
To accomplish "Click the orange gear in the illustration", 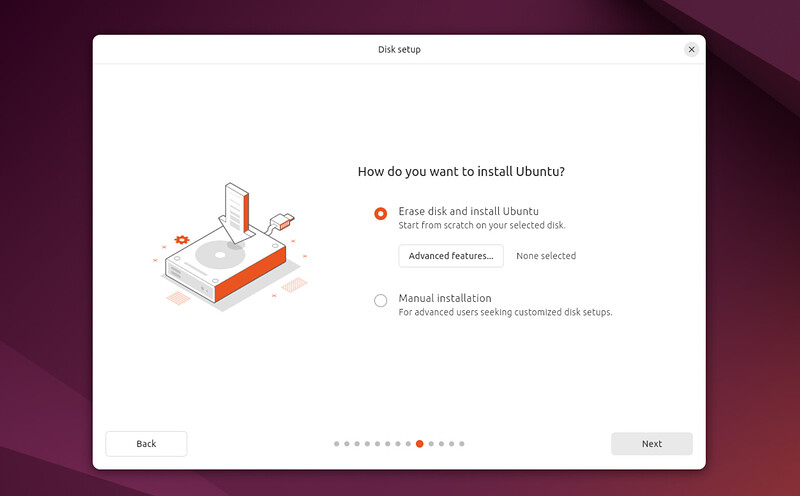I will pos(181,240).
